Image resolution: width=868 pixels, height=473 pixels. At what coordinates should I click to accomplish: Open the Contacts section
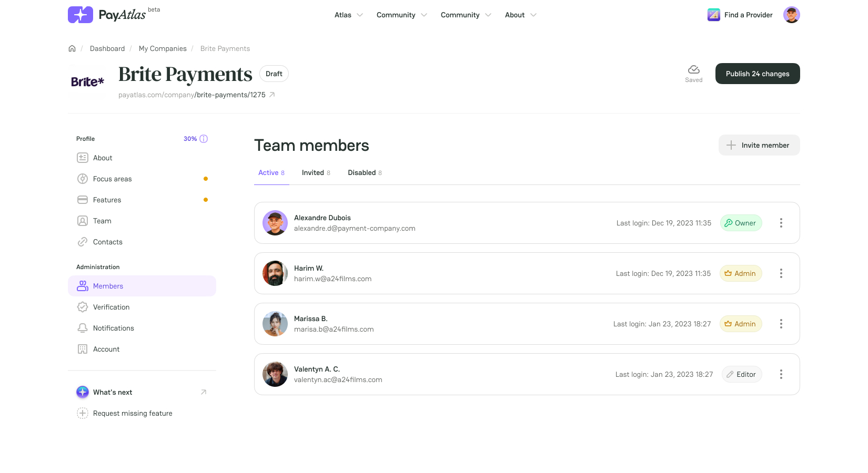point(142,242)
